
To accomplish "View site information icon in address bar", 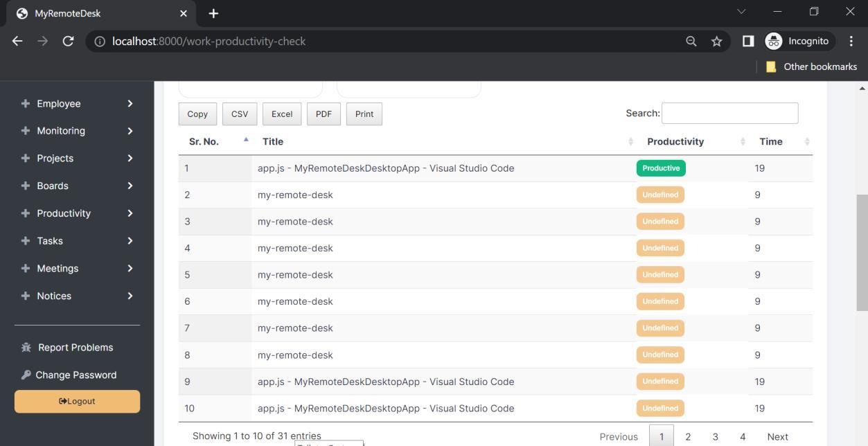I will [x=100, y=42].
